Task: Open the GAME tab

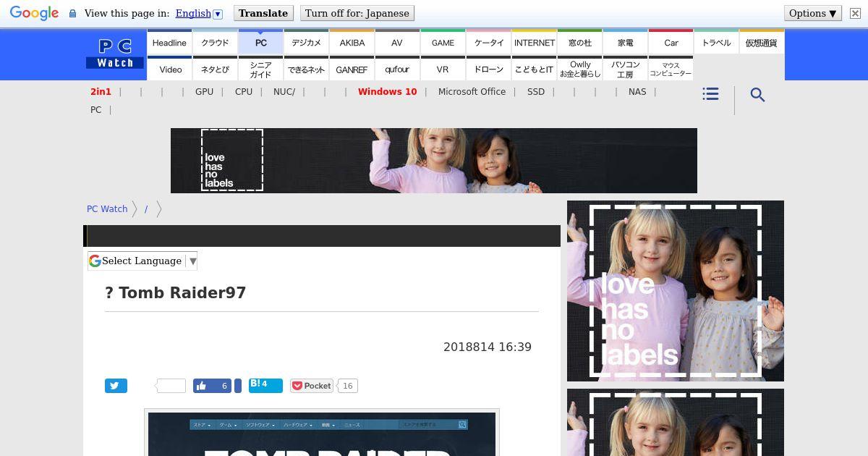Action: tap(443, 43)
